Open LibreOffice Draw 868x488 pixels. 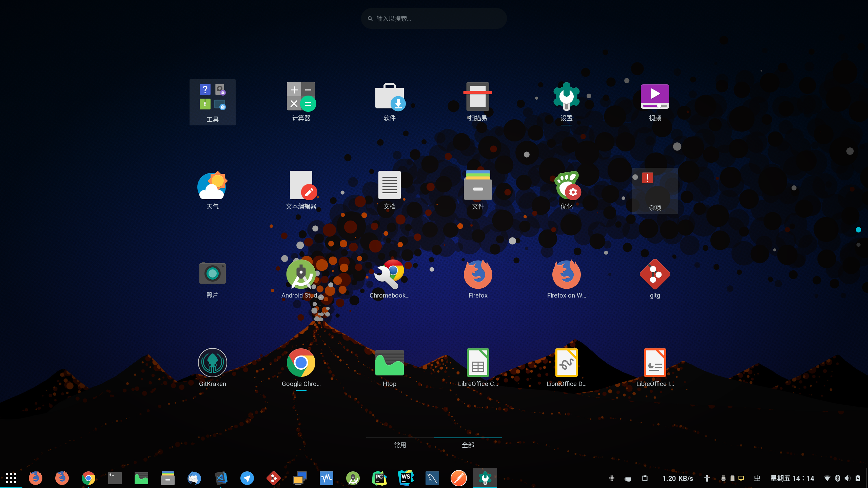click(567, 368)
